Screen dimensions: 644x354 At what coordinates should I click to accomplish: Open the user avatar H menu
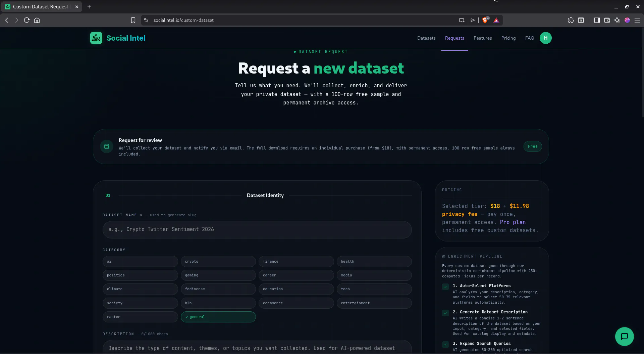[x=545, y=38]
